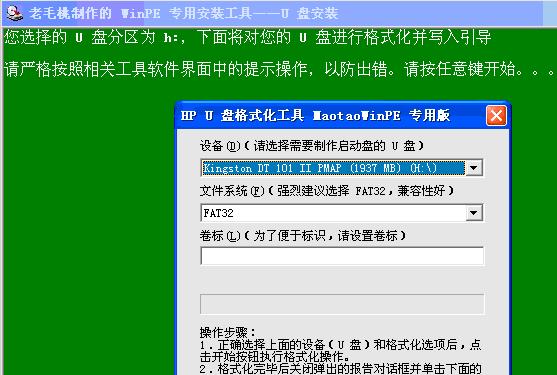The image size is (557, 375).
Task: Click step 2 格式化完毕后关闭 instruction
Action: click(x=340, y=369)
